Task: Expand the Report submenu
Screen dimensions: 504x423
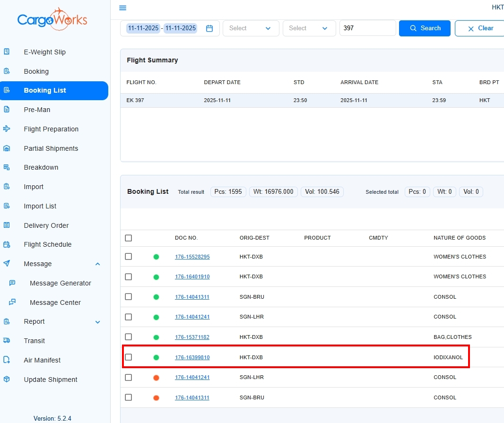Action: (x=97, y=322)
